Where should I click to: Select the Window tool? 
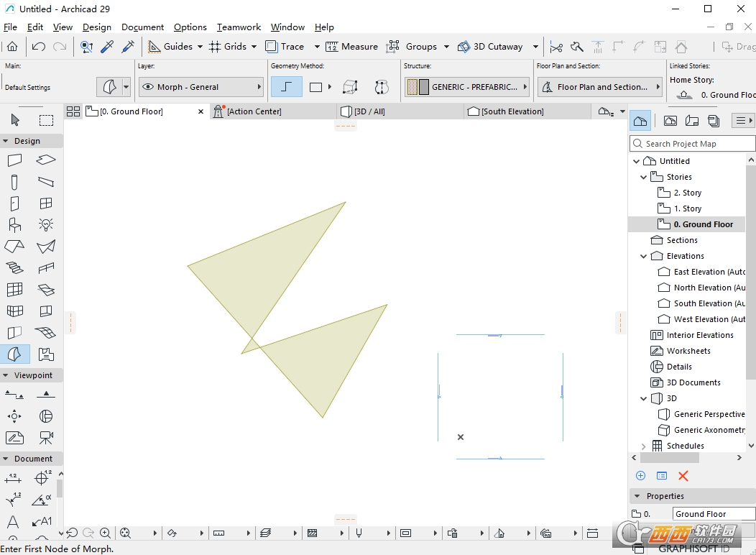point(46,203)
